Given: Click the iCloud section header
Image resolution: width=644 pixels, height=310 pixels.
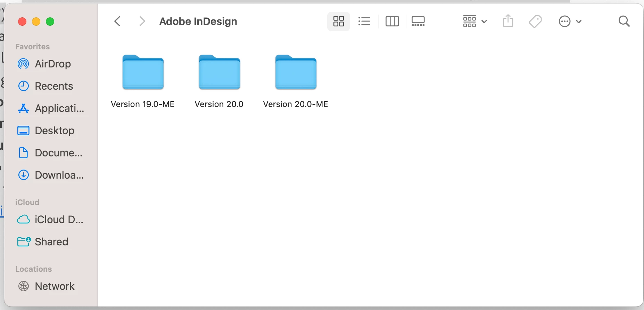Looking at the screenshot, I should pyautogui.click(x=27, y=202).
